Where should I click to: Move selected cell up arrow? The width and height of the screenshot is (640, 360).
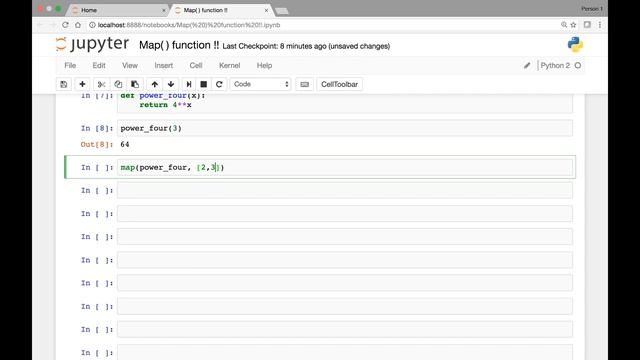tap(154, 84)
